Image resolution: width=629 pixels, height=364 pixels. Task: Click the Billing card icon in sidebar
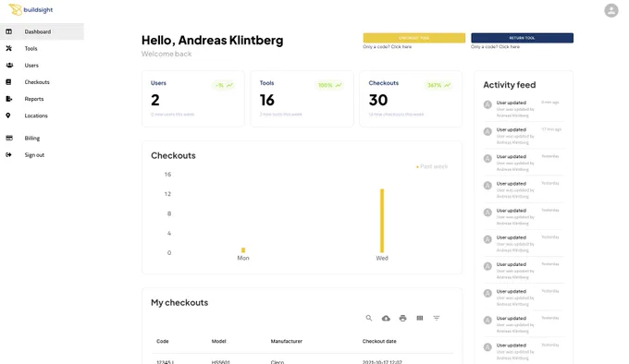(9, 139)
